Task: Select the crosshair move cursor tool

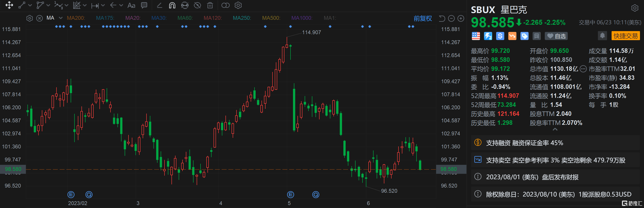Action: point(9,5)
